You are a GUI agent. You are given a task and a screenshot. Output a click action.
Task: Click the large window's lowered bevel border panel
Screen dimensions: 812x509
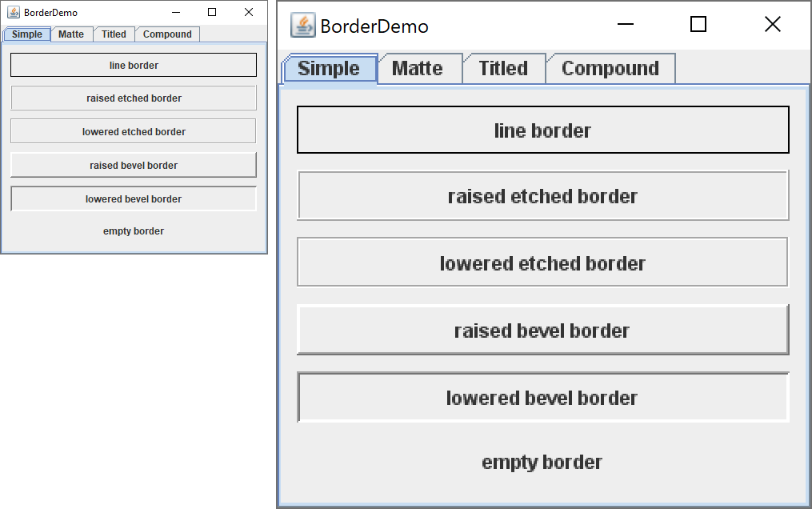pyautogui.click(x=542, y=397)
